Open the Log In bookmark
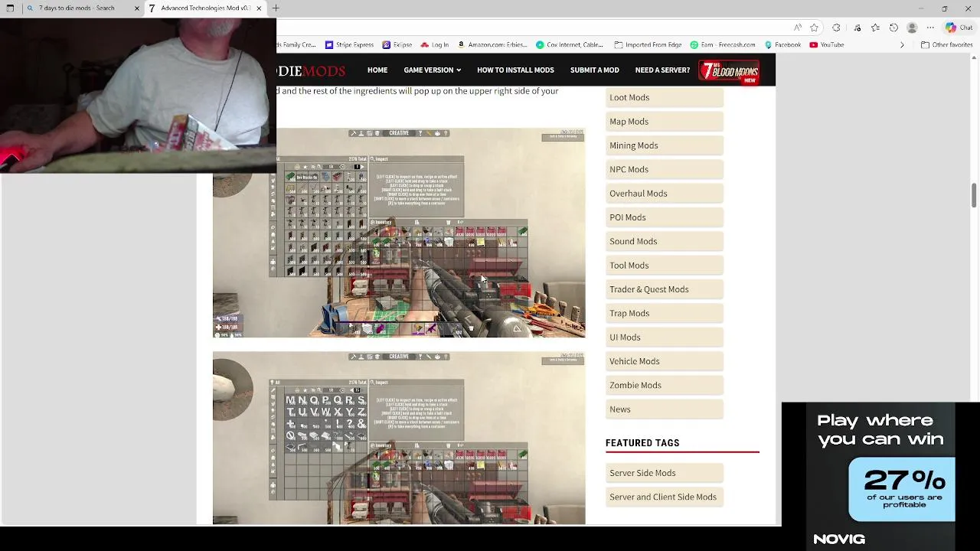The width and height of the screenshot is (980, 551). coord(434,45)
